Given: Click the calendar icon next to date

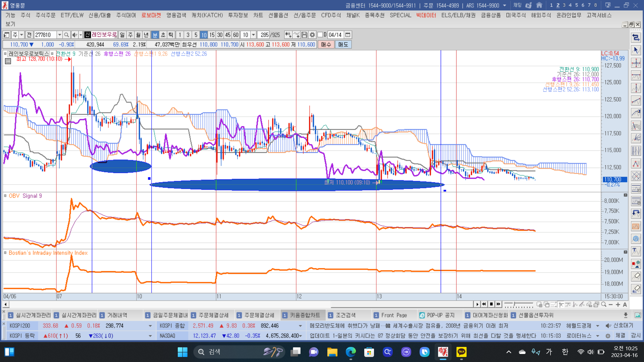Looking at the screenshot, I should point(348,35).
